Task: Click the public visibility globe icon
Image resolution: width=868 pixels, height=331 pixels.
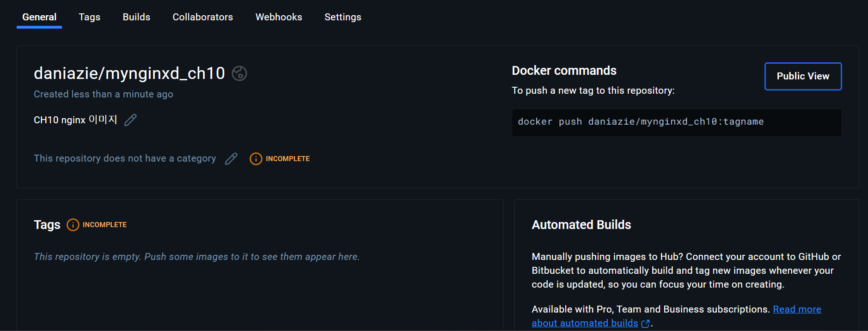Action: [x=239, y=73]
